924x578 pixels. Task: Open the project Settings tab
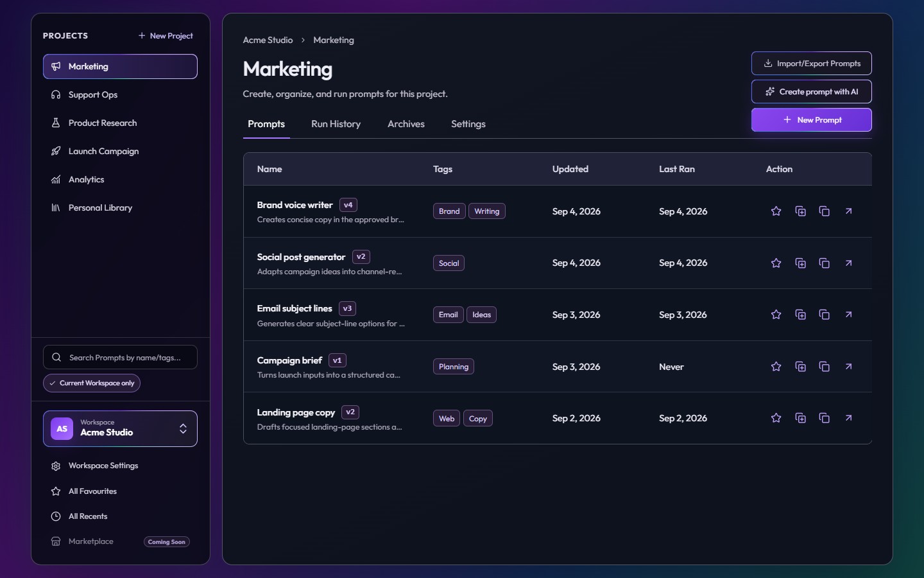click(468, 124)
